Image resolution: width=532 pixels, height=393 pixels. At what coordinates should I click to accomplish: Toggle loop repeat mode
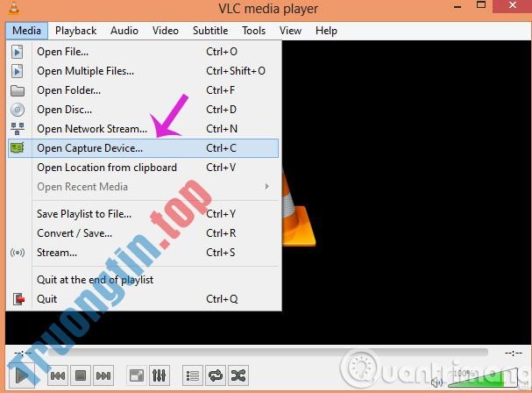click(x=216, y=375)
